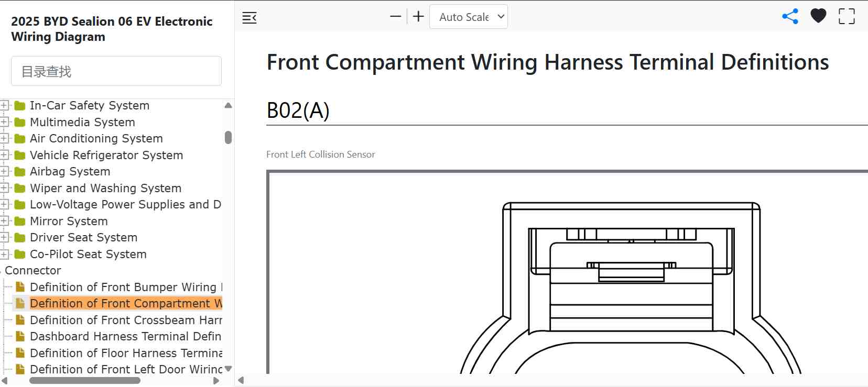Screen dimensions: 868x387
Task: Click the tree vertical scrollbar thumb
Action: 228,137
